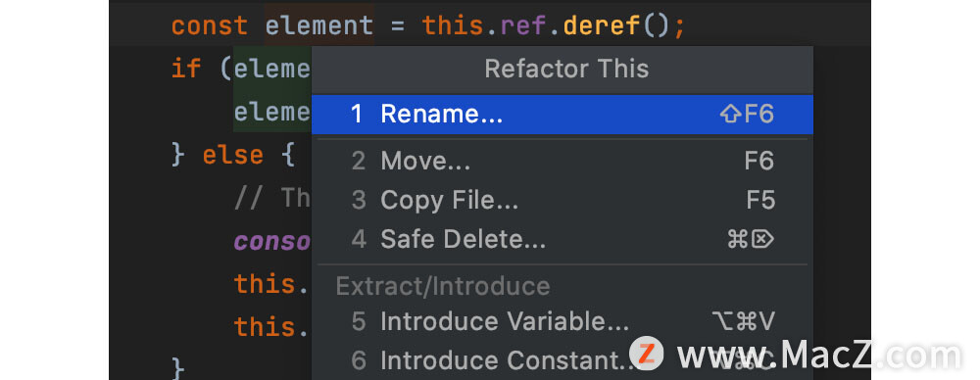Viewport: 980px width, 380px height.
Task: Open the www.MacZ.com watermark link
Action: coord(818,356)
